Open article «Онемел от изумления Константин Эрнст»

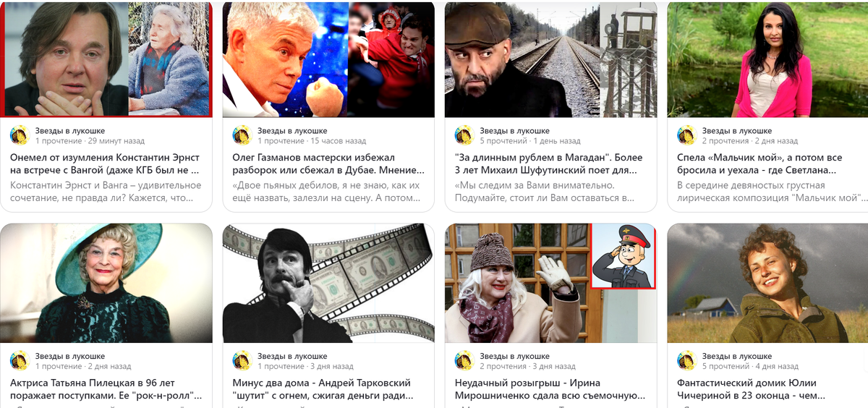coord(105,164)
